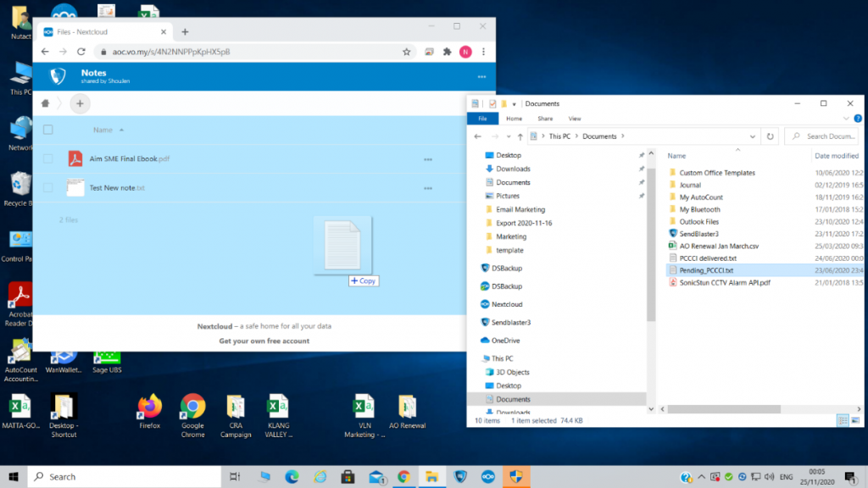Open the Test New note.txt file
868x488 pixels.
pyautogui.click(x=117, y=187)
